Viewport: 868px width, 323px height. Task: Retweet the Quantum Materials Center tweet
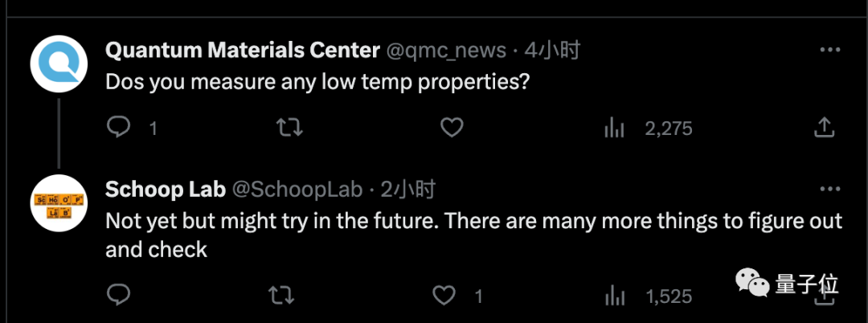285,127
